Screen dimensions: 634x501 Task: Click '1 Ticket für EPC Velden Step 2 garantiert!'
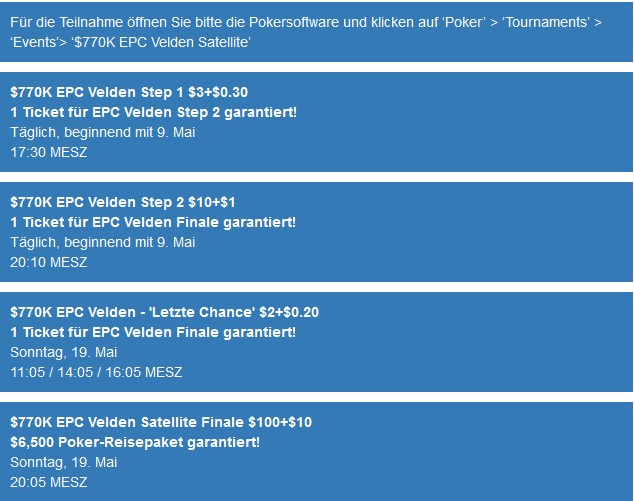coord(154,112)
